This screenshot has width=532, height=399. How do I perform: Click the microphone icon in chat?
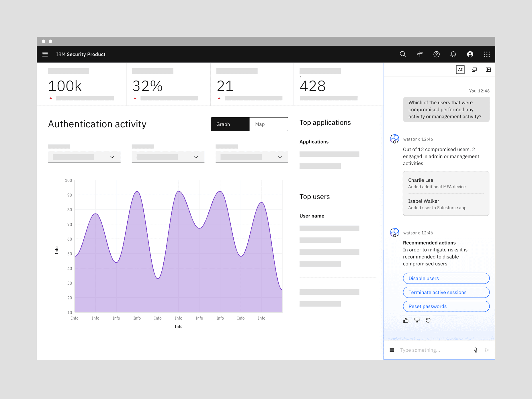(x=476, y=350)
